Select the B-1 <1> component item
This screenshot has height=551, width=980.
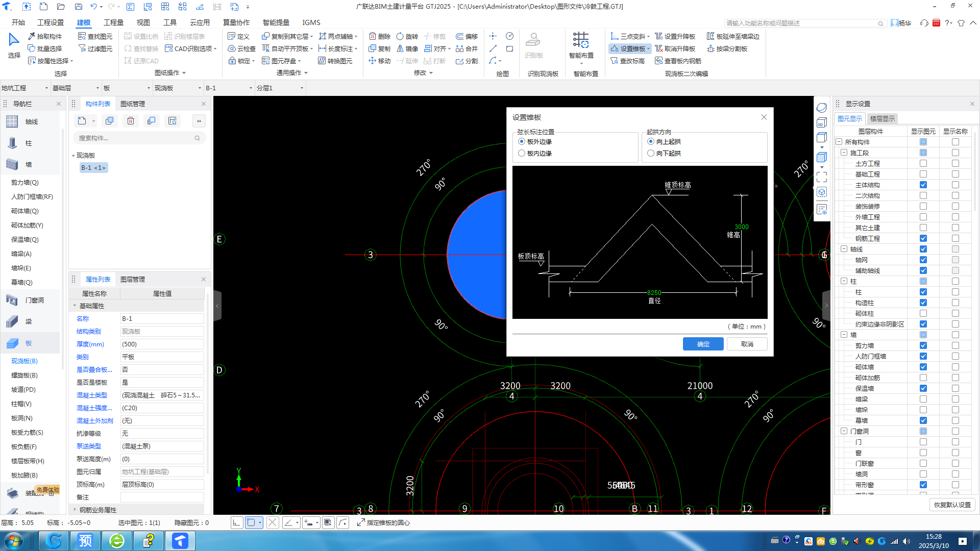point(93,168)
